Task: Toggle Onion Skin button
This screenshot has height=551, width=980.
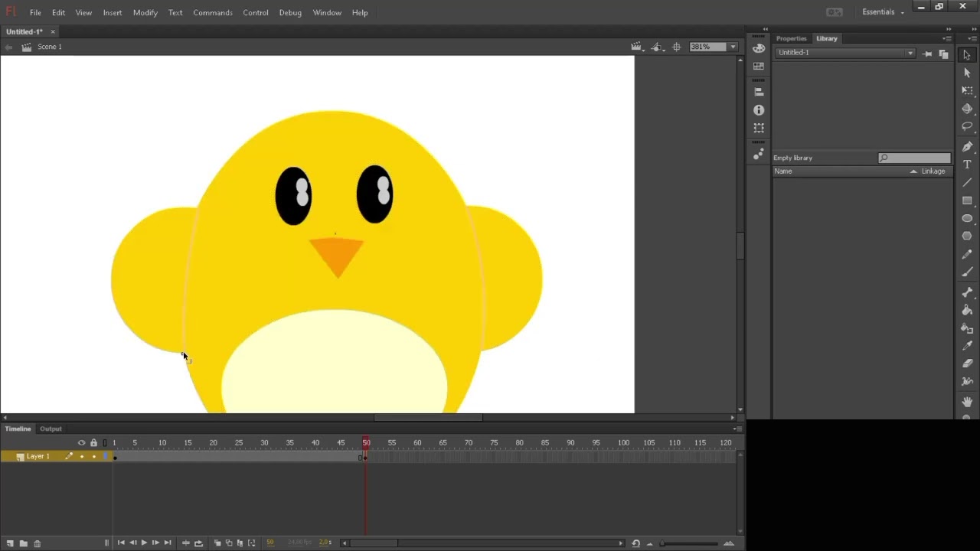Action: 217,543
